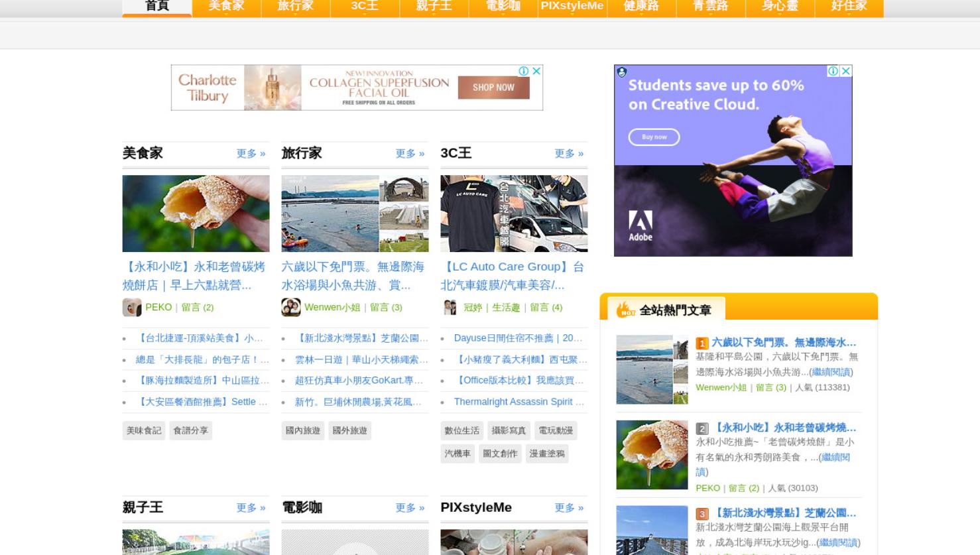The image size is (980, 555).
Task: Select the 國內旅遊 tag
Action: pos(303,431)
